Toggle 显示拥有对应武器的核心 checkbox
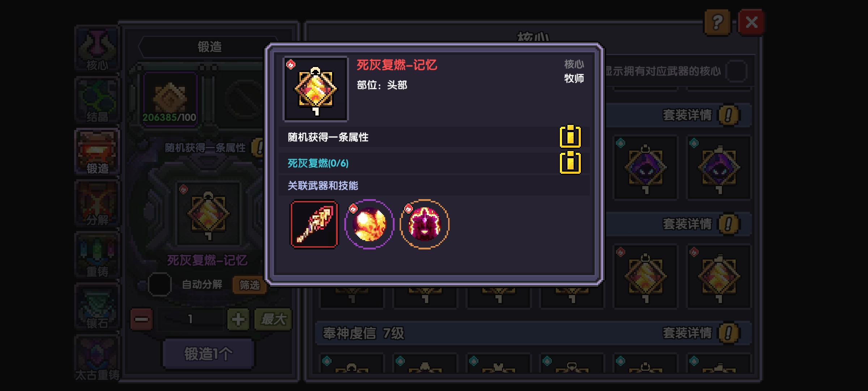The image size is (868, 391). tap(737, 71)
